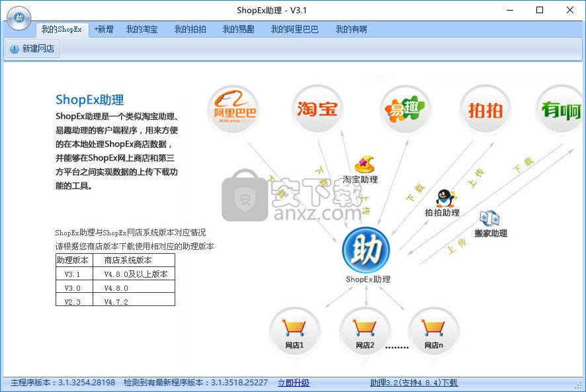
Task: Click the 新建网店 toolbar button
Action: (x=32, y=48)
